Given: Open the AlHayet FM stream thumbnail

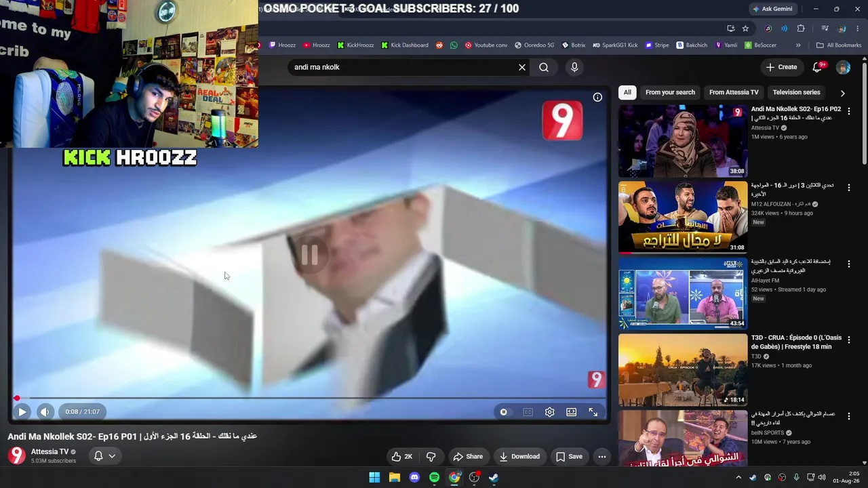Looking at the screenshot, I should pyautogui.click(x=683, y=293).
